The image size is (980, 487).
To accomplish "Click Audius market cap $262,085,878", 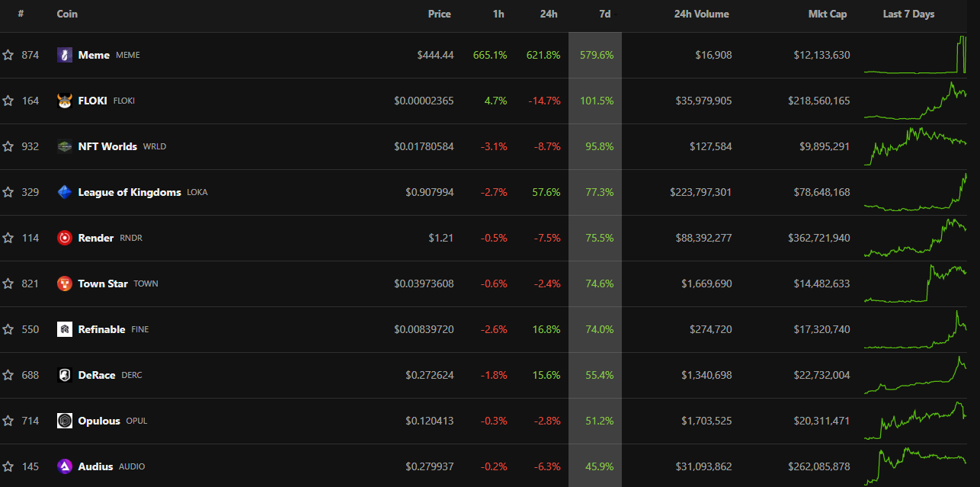I will 820,466.
